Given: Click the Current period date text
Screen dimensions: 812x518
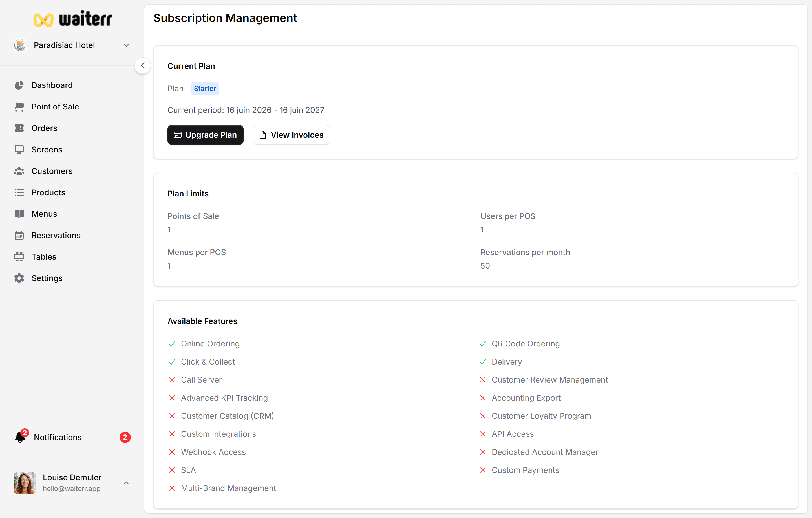Looking at the screenshot, I should (x=246, y=110).
